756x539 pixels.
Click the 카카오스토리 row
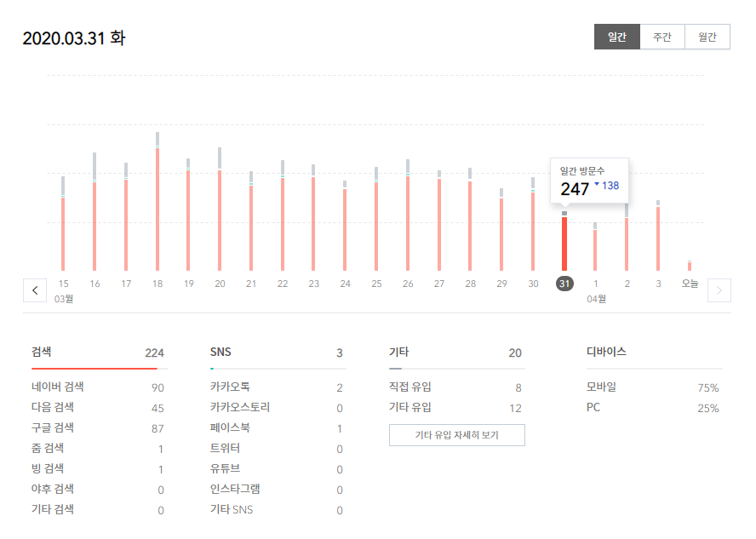tap(277, 407)
